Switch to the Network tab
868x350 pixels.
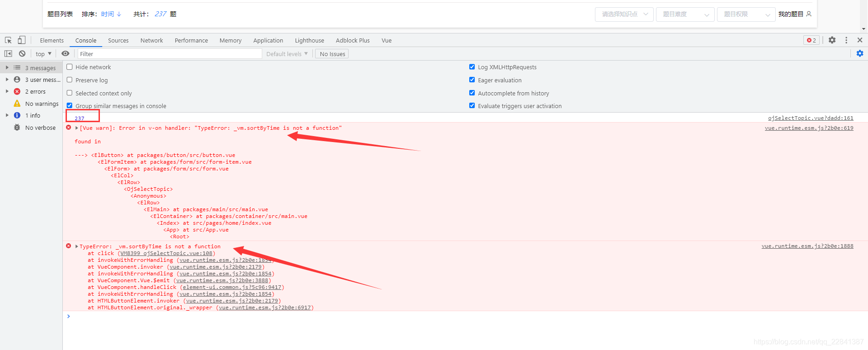(x=152, y=40)
